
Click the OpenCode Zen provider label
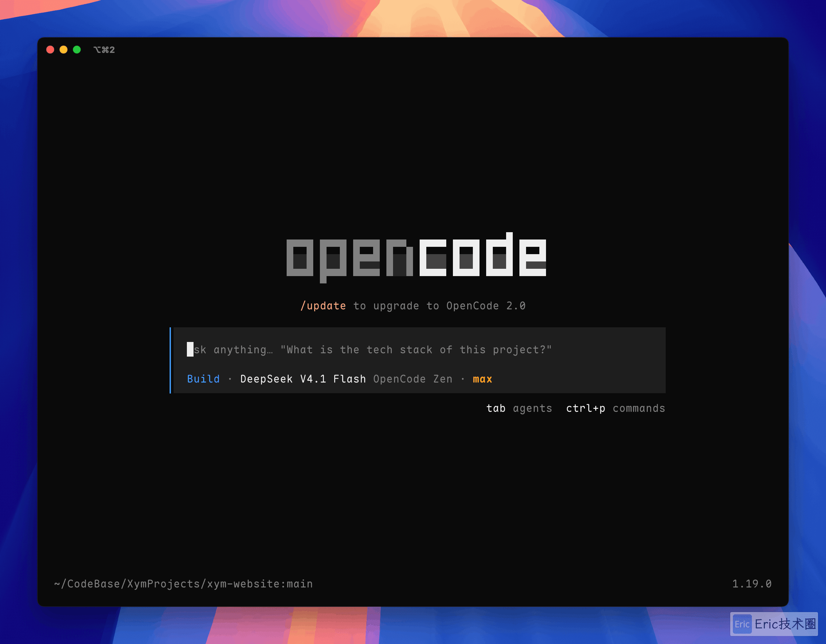tap(413, 379)
